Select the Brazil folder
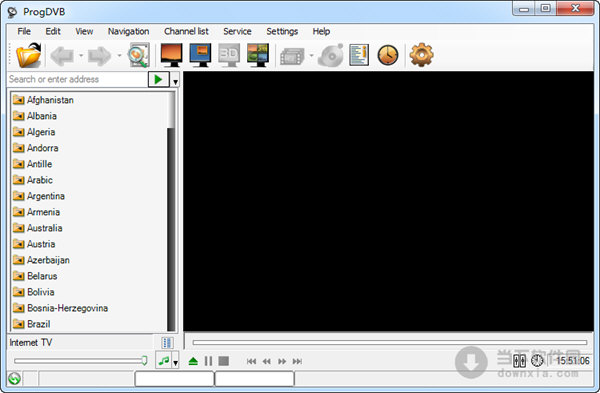The image size is (600, 393). 31,324
